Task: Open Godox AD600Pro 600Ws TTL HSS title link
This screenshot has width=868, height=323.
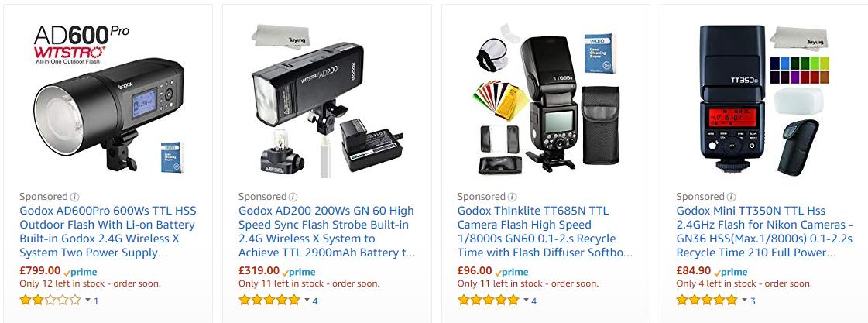Action: [108, 232]
